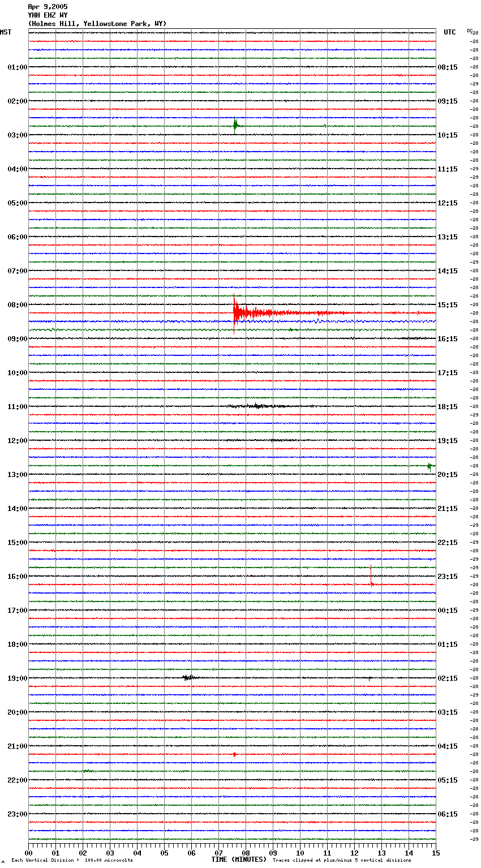Click the '12:15' UTC time label

[x=448, y=203]
